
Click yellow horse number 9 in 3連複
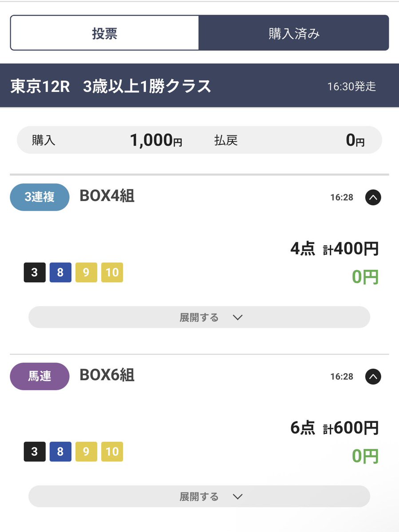click(x=86, y=272)
